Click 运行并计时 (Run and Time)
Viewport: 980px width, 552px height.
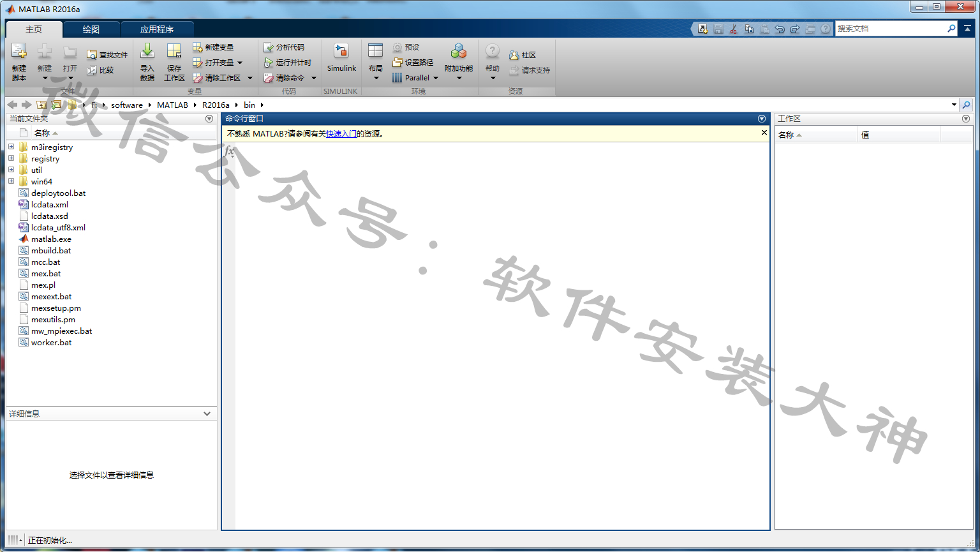[288, 63]
